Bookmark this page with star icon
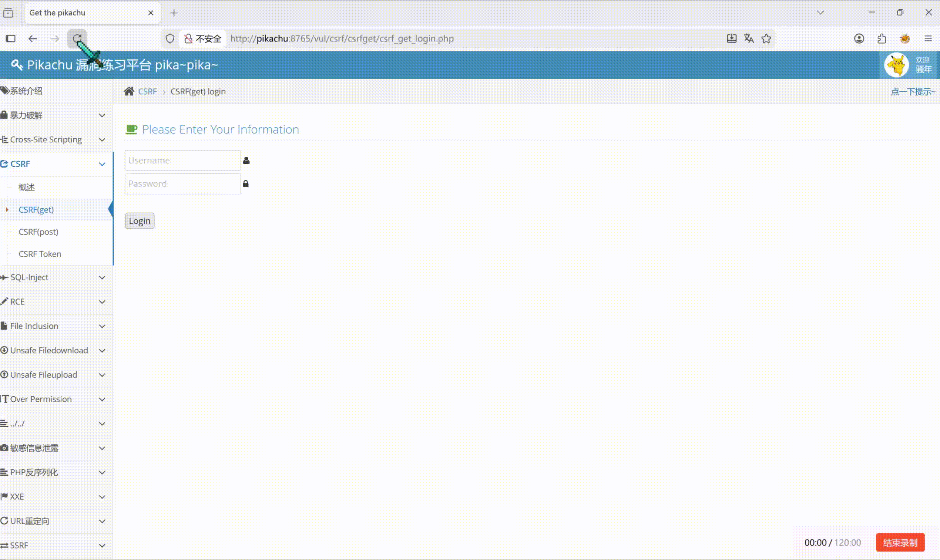940x560 pixels. click(x=766, y=38)
